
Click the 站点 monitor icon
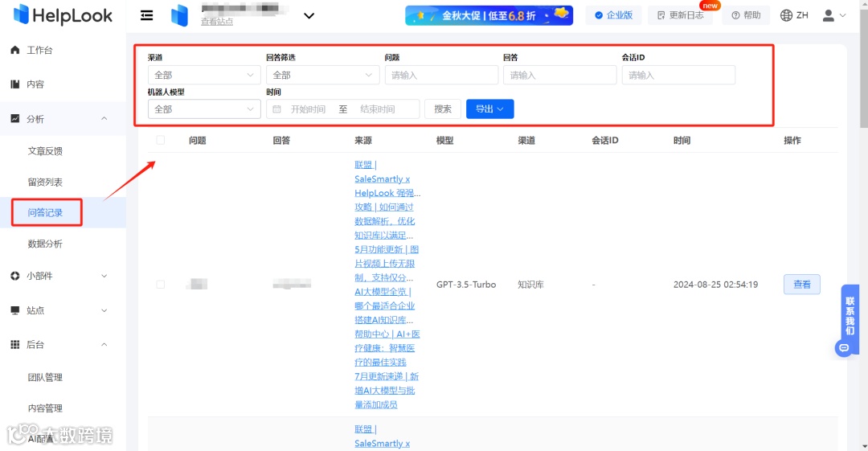pyautogui.click(x=15, y=310)
